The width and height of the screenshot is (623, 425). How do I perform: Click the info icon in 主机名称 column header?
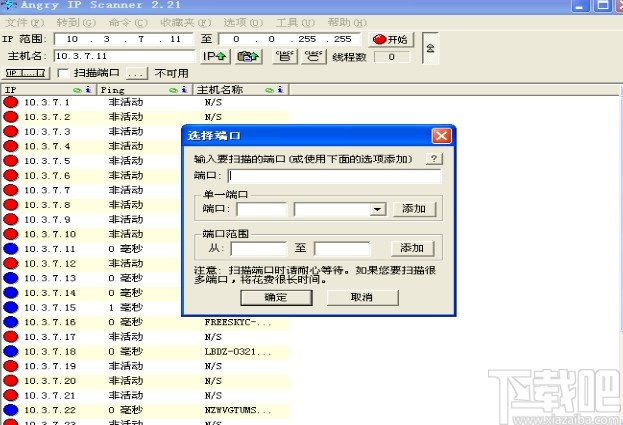coord(280,90)
